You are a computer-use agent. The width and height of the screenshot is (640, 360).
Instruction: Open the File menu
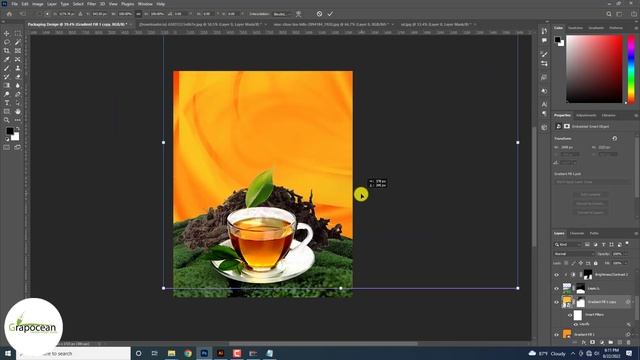14,4
